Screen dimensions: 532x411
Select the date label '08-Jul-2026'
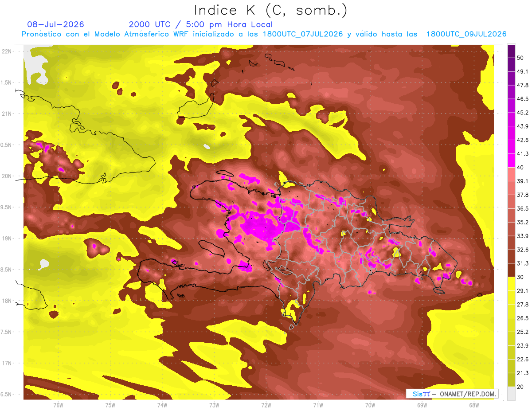pyautogui.click(x=55, y=24)
